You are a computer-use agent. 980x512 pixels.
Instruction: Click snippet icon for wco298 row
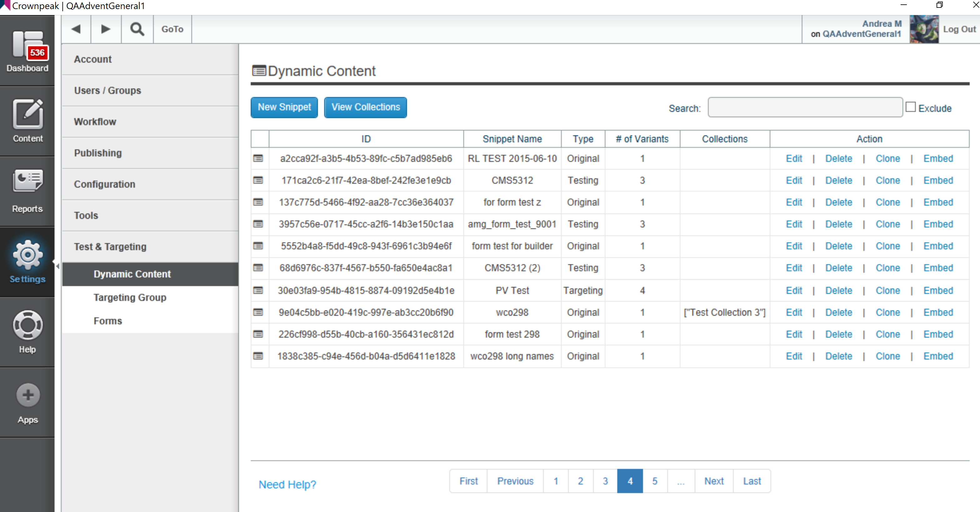click(x=258, y=312)
